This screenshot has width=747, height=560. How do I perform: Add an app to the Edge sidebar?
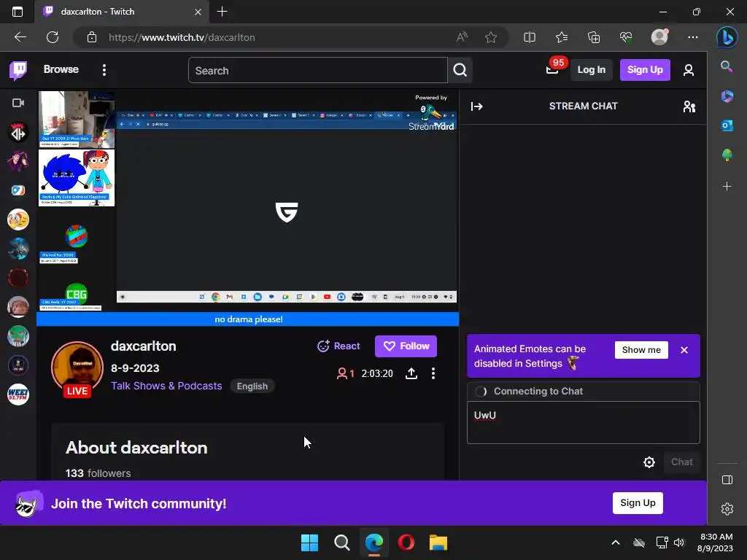(727, 187)
